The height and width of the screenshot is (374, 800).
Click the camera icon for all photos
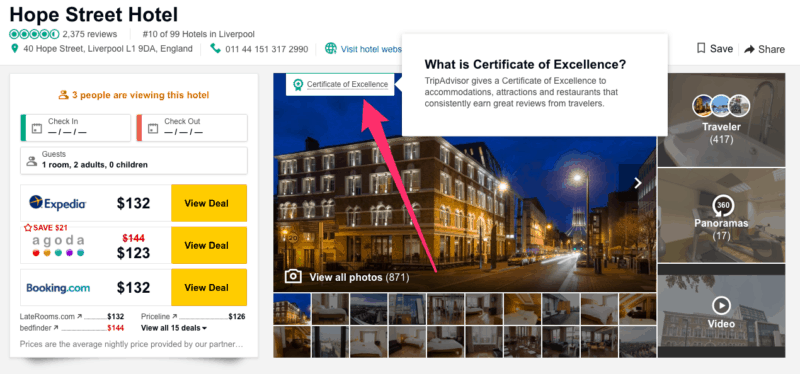coord(293,277)
